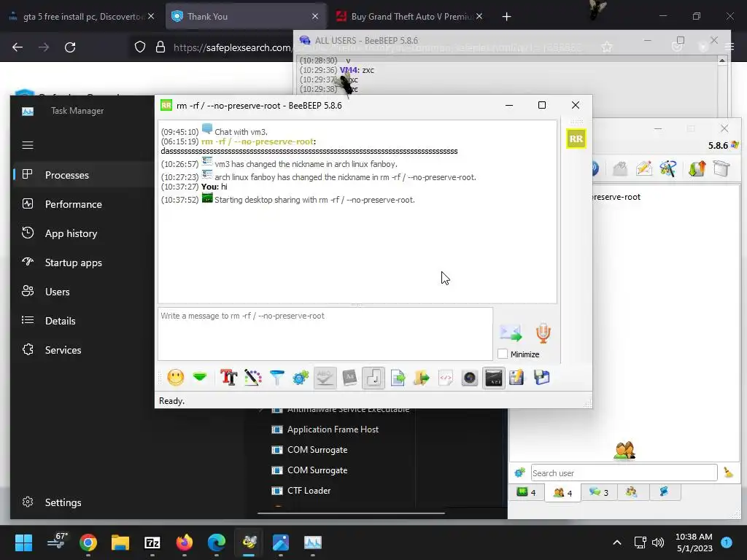
Task: Click the volume speaker tray icon
Action: (658, 542)
